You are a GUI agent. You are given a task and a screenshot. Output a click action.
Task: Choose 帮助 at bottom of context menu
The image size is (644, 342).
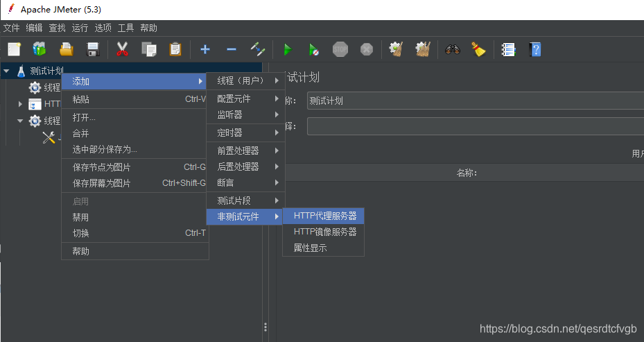point(135,251)
